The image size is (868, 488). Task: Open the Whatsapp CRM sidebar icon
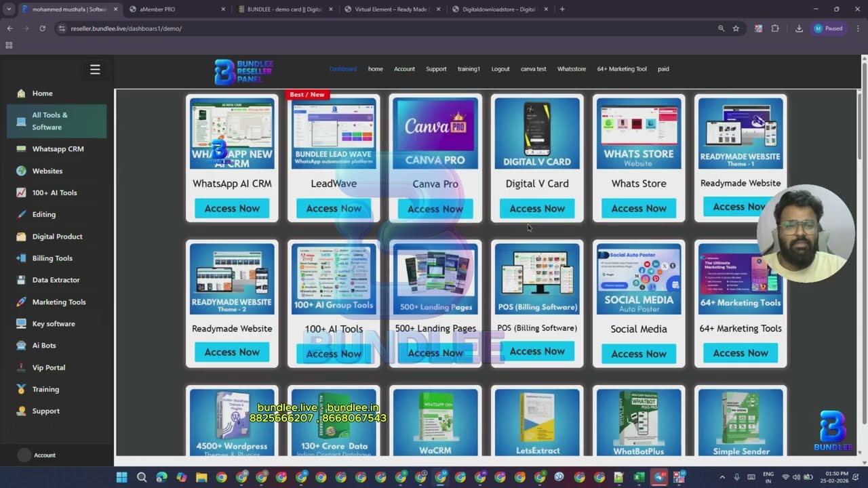click(x=21, y=149)
